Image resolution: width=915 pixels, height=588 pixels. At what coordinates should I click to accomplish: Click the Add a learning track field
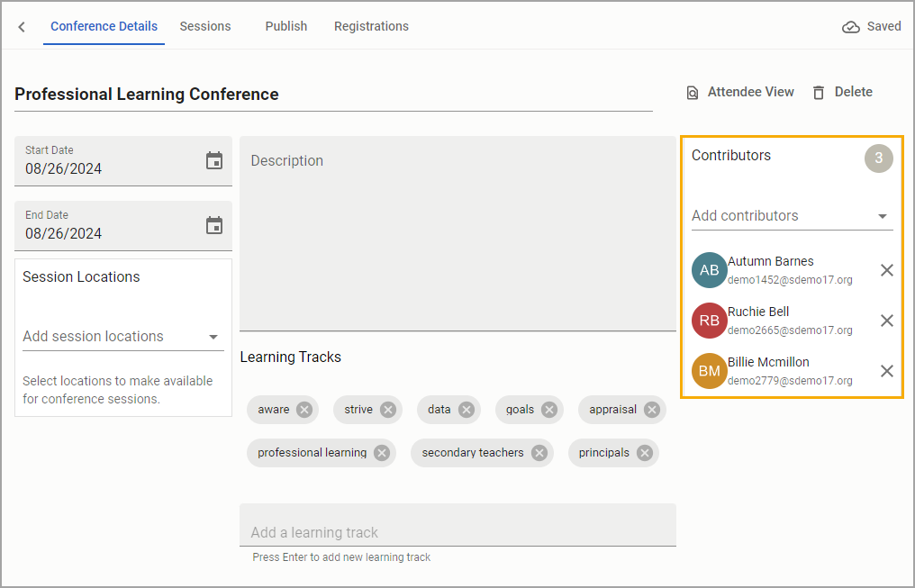point(457,525)
